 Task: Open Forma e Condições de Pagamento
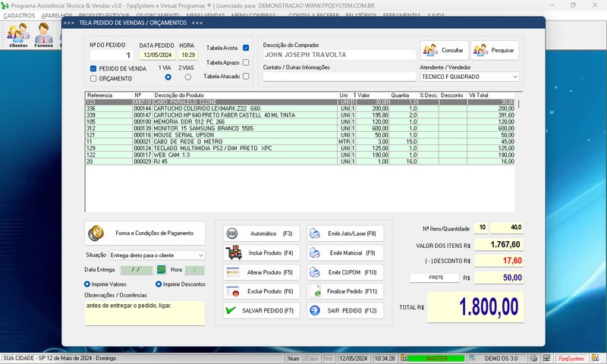[x=146, y=233]
